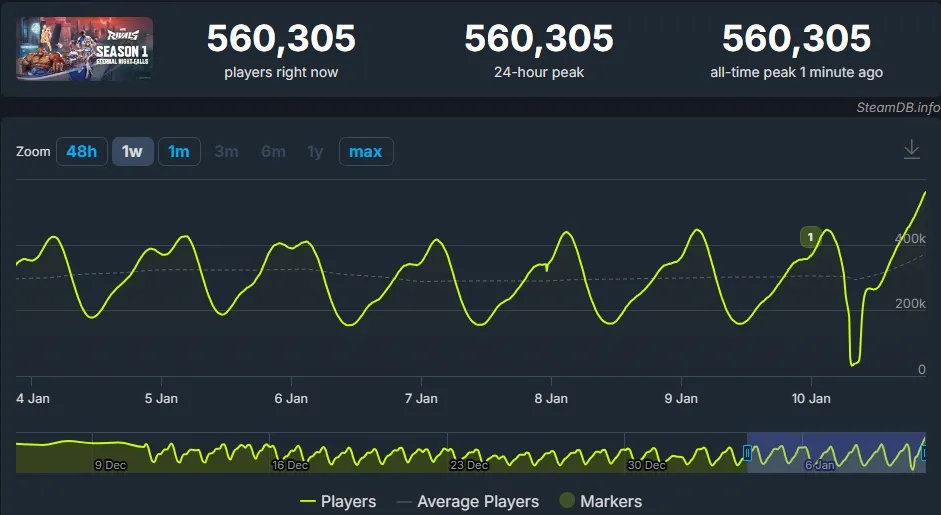
Task: Switch chart zoom to 1m
Action: click(179, 152)
